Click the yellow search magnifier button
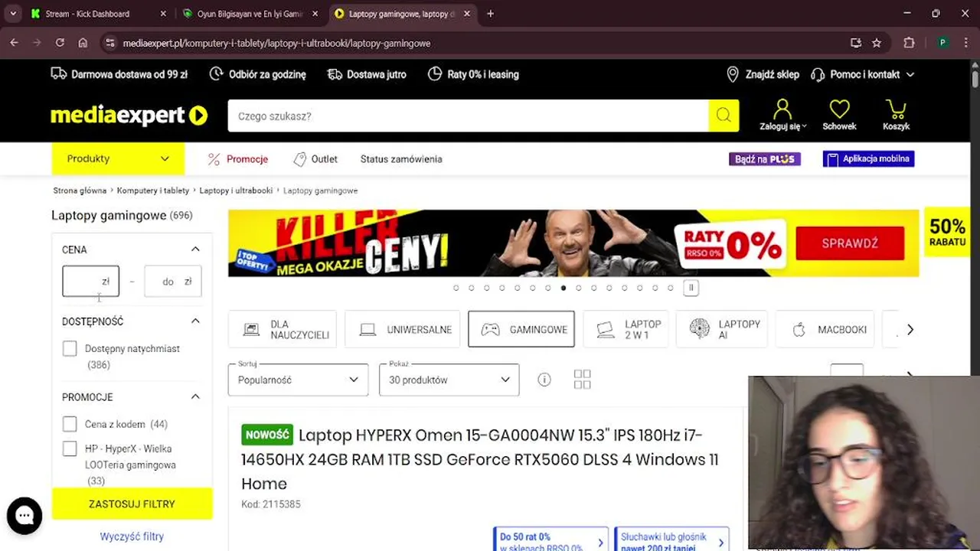Image resolution: width=980 pixels, height=551 pixels. tap(724, 116)
